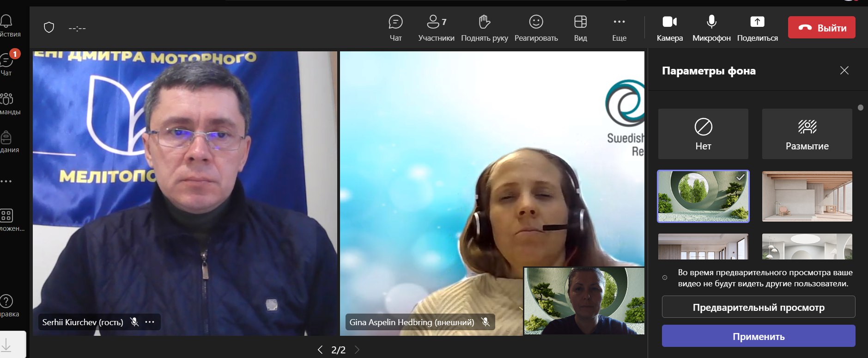Image resolution: width=868 pixels, height=358 pixels.
Task: Close the Параметры фона panel
Action: 844,70
